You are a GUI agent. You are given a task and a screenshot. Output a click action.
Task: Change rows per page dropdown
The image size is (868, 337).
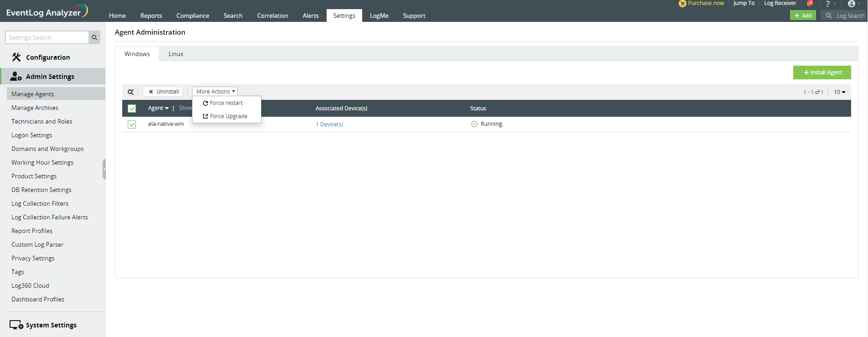tap(839, 92)
